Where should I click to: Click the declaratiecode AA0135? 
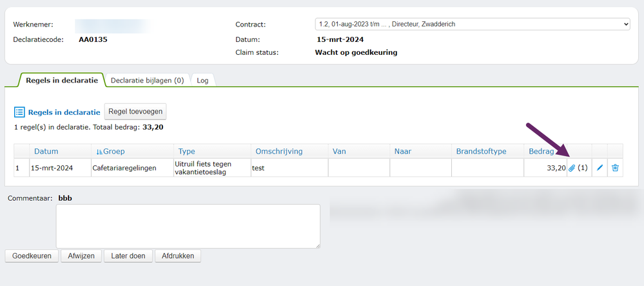pyautogui.click(x=93, y=40)
